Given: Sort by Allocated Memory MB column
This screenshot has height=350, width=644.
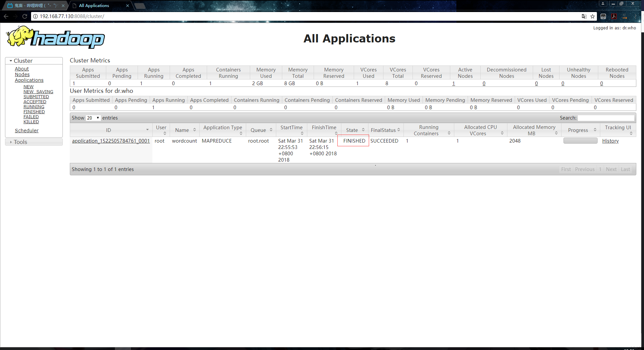Looking at the screenshot, I should click(534, 130).
